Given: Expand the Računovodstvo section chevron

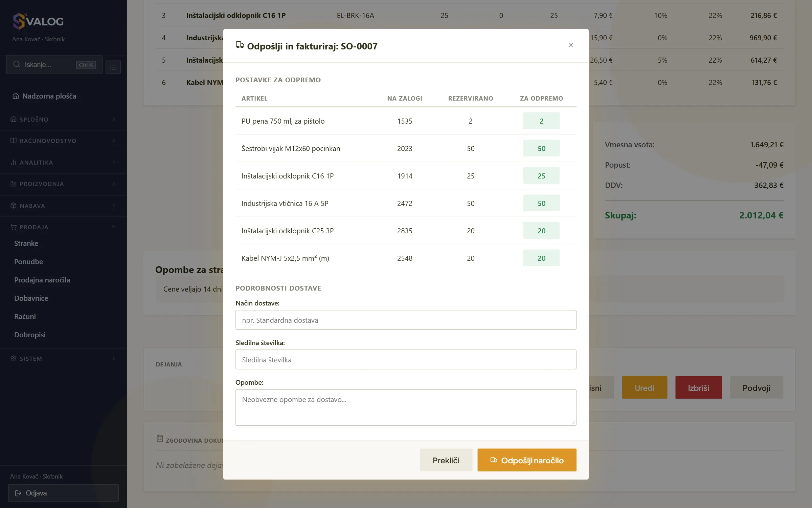Looking at the screenshot, I should [114, 141].
